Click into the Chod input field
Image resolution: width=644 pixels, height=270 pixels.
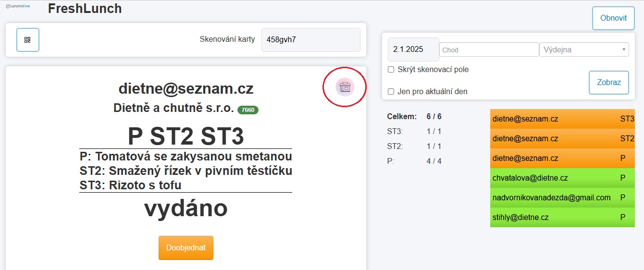489,49
